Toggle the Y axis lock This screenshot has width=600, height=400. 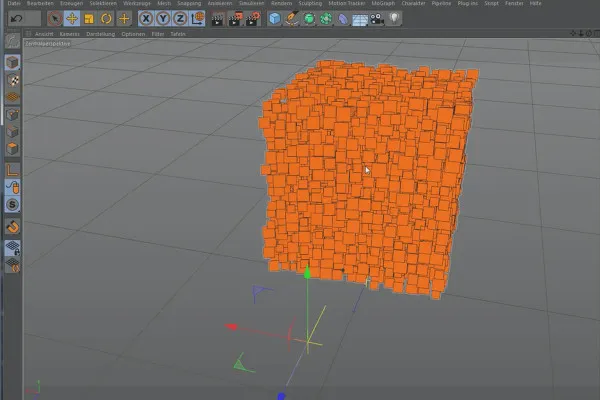click(x=163, y=18)
